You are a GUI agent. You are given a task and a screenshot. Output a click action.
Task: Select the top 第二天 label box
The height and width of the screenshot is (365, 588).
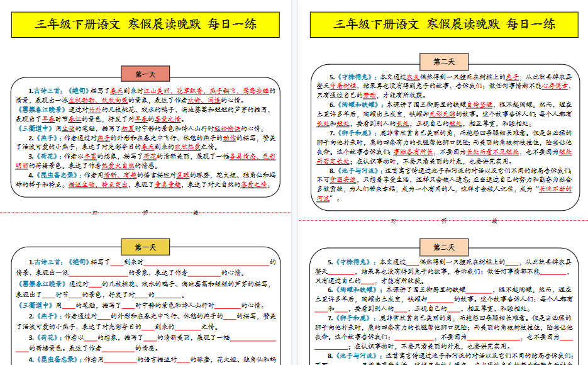coord(443,61)
